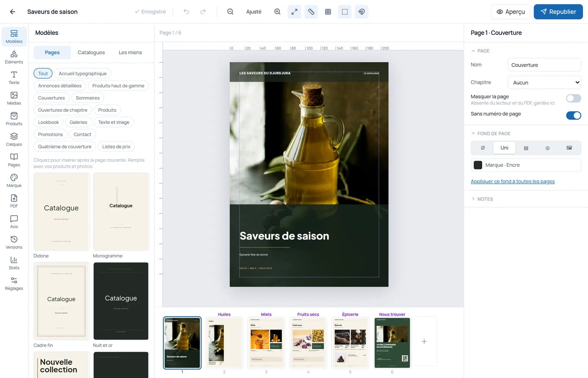The image size is (588, 378).
Task: Enable the Masquer la page switch
Action: [573, 98]
